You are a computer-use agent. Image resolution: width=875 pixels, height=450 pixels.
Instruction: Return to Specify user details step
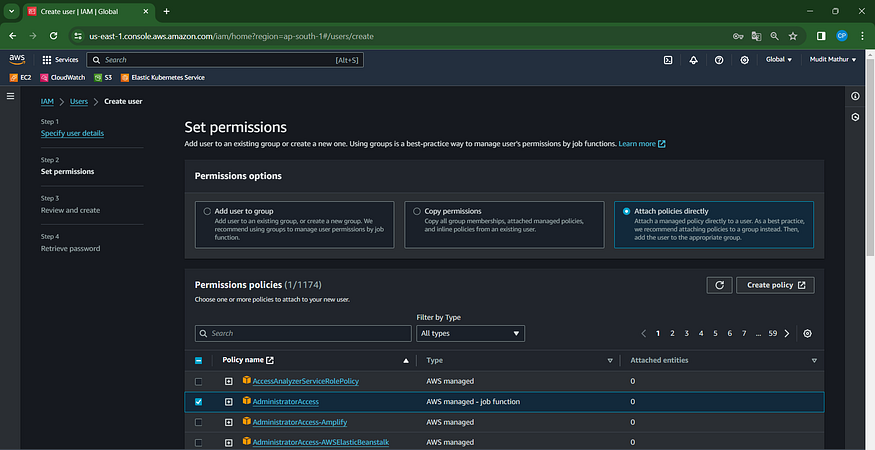click(x=72, y=133)
